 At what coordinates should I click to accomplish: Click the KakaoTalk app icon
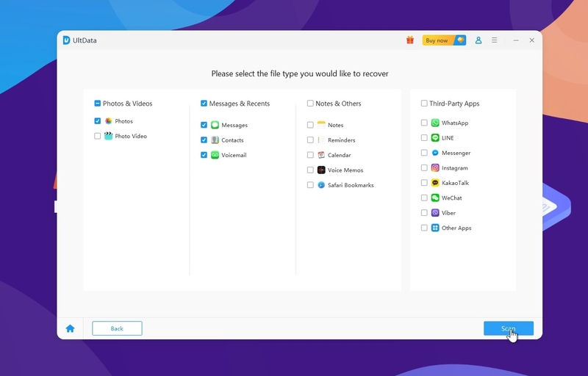tap(435, 183)
